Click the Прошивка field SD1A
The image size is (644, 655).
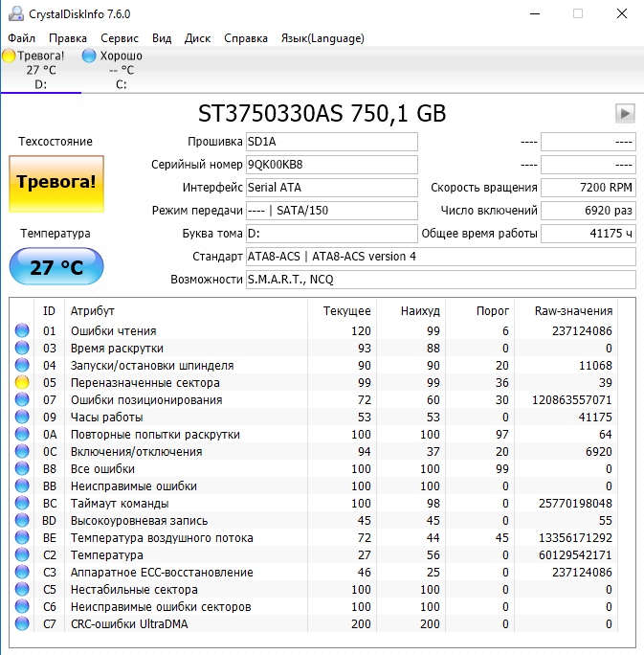click(332, 142)
